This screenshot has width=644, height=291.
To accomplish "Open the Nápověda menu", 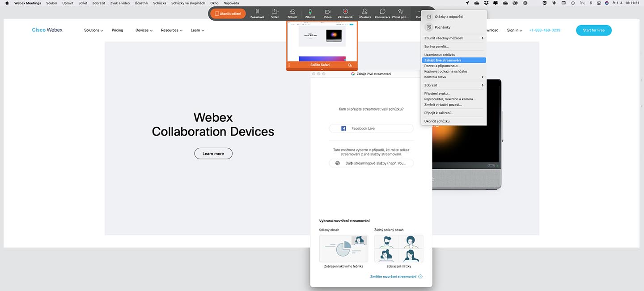I will pyautogui.click(x=231, y=3).
